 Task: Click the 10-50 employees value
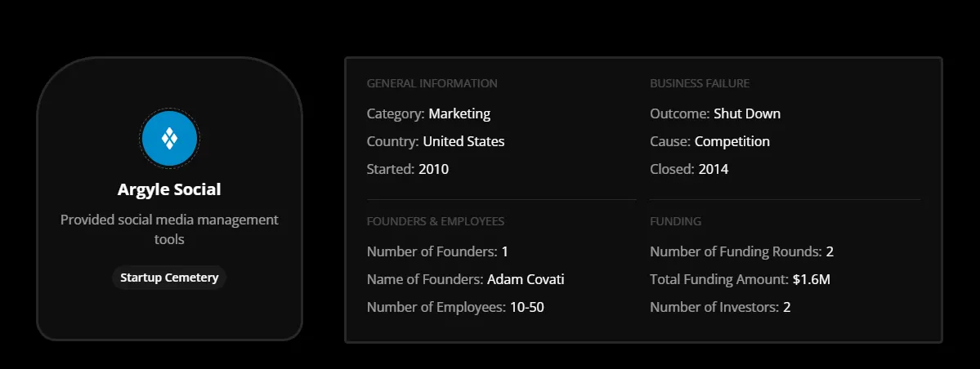pos(526,307)
